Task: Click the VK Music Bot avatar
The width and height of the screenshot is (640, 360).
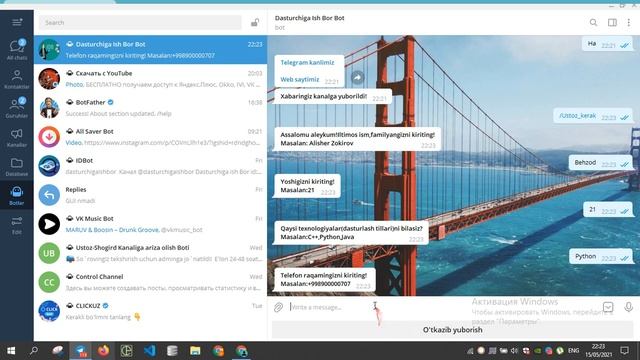Action: click(49, 224)
